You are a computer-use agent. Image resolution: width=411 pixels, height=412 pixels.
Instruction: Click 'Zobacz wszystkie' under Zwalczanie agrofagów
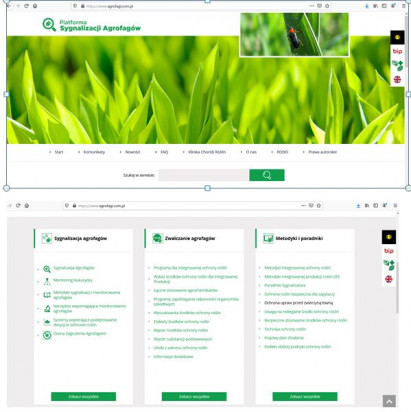click(194, 396)
